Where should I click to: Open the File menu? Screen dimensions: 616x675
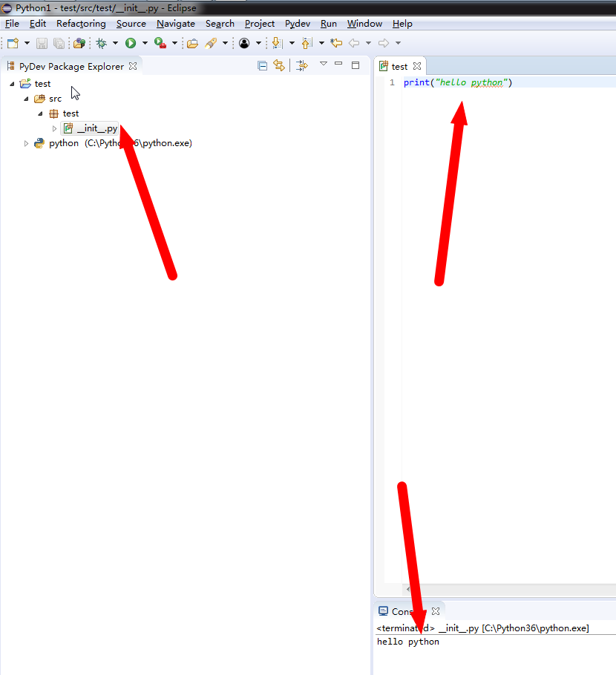click(x=12, y=24)
